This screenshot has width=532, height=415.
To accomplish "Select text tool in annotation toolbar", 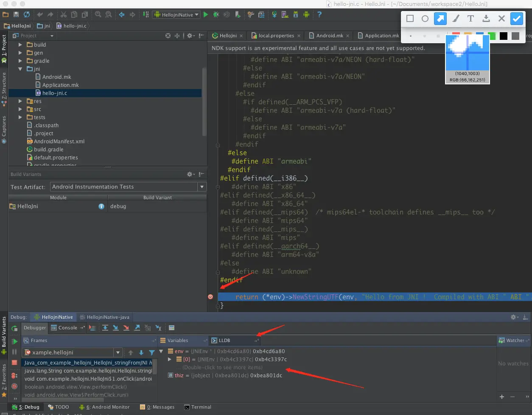I will click(471, 19).
